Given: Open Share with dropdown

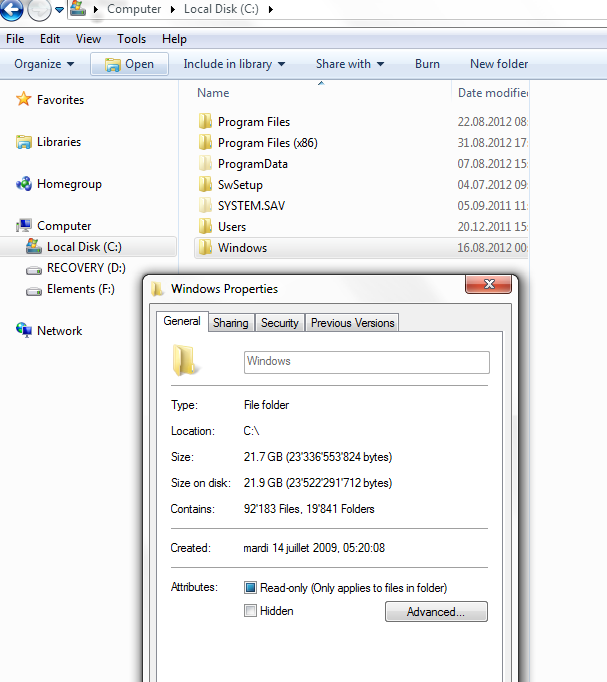Looking at the screenshot, I should coord(350,64).
